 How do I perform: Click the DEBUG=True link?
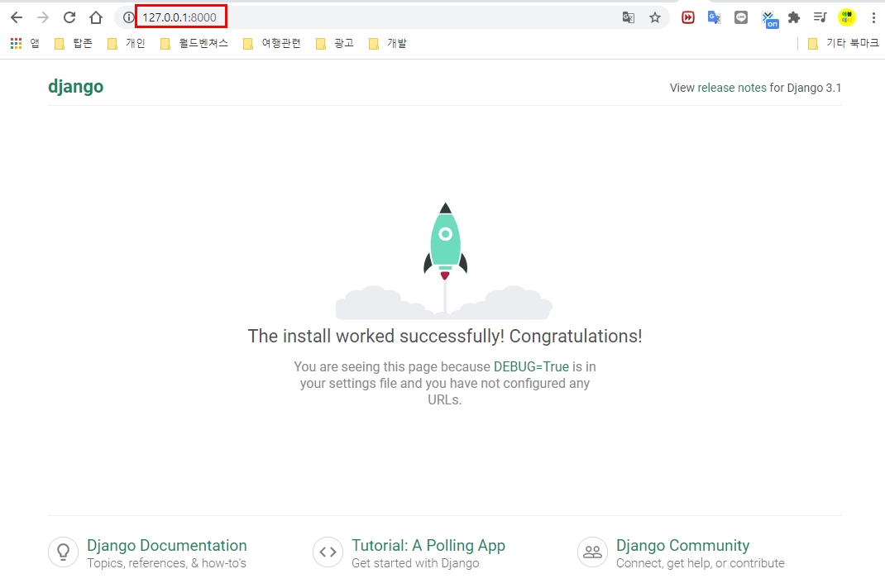531,367
